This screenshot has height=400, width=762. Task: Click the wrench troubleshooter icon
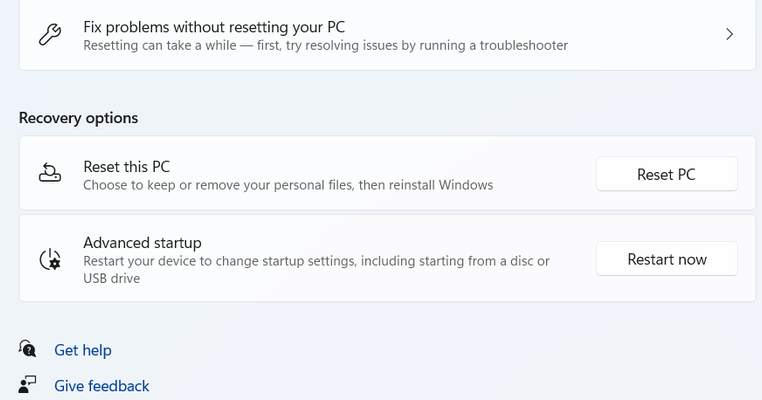click(50, 35)
